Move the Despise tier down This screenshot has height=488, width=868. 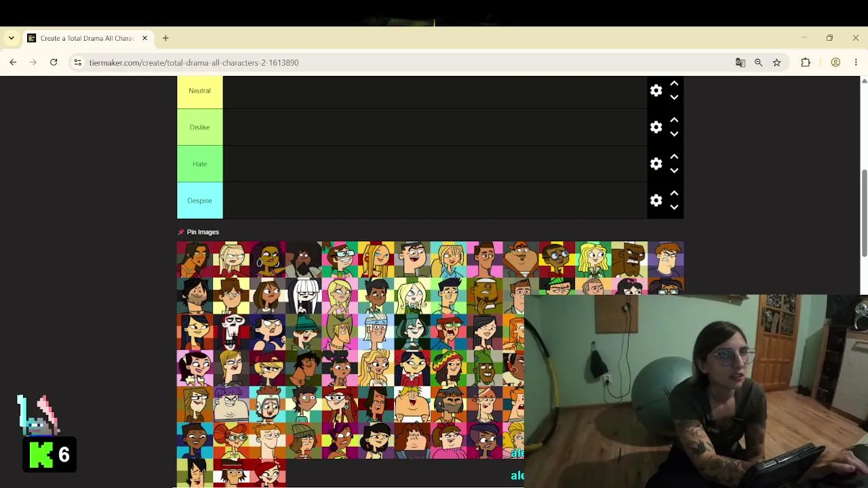pos(674,207)
